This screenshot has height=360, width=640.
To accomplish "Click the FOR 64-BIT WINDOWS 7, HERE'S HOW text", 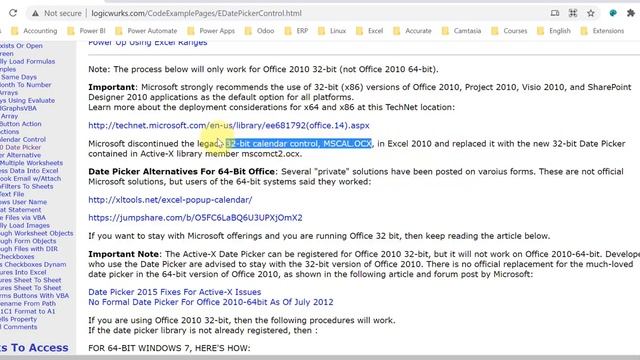I will pyautogui.click(x=169, y=348).
